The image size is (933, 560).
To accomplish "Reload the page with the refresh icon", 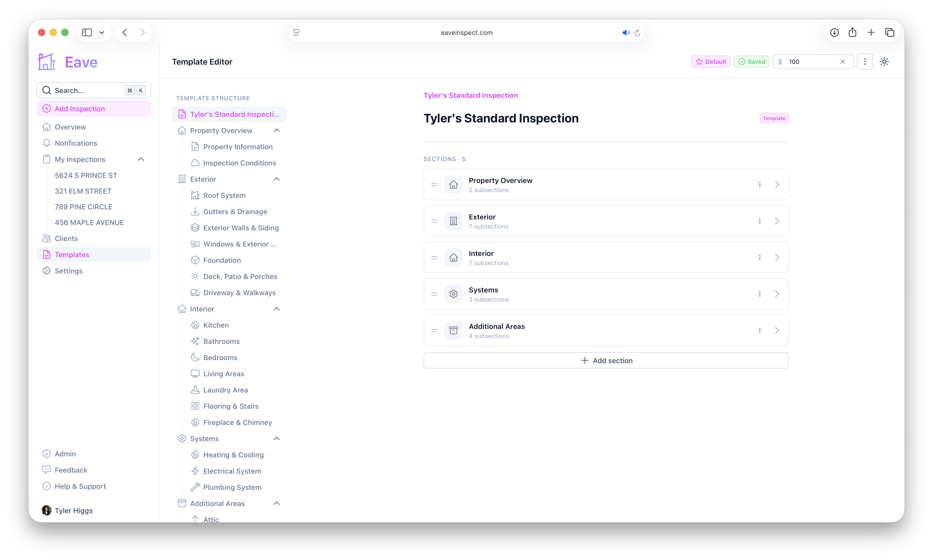I will coord(637,32).
